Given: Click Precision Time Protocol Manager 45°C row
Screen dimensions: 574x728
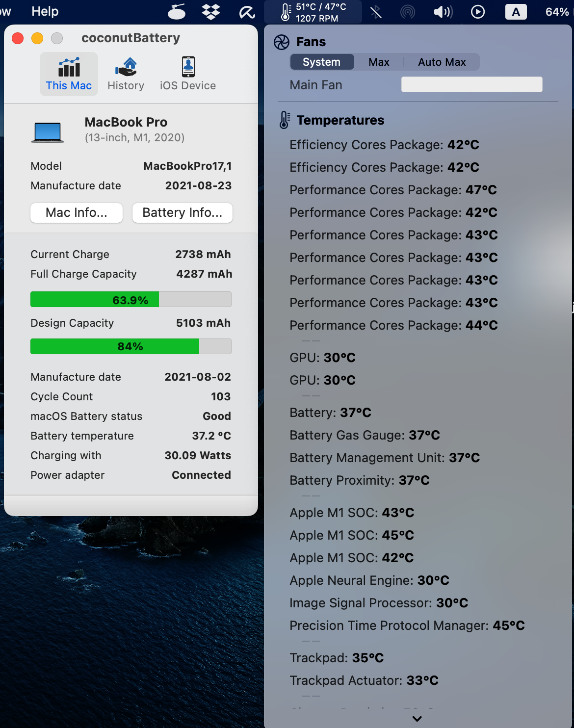Looking at the screenshot, I should pos(407,625).
